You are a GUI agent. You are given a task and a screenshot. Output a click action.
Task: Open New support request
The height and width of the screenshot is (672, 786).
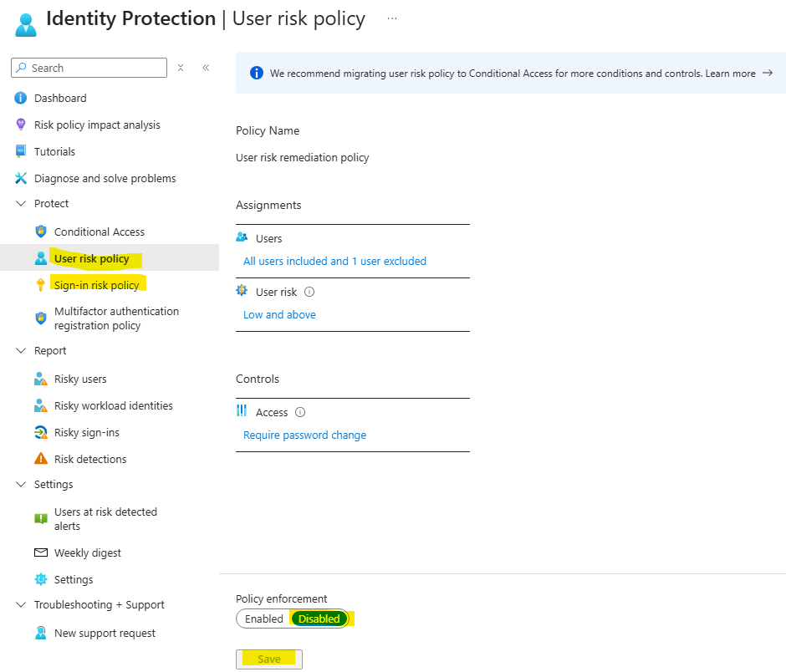coord(105,633)
